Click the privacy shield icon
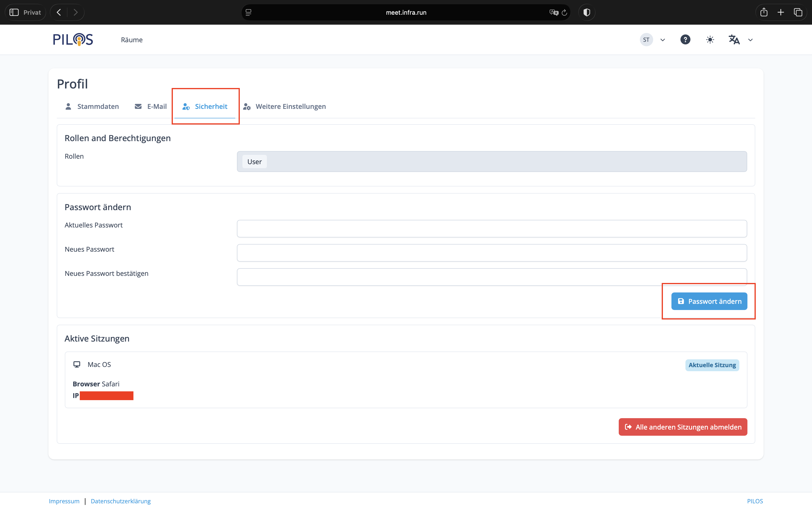The width and height of the screenshot is (812, 509). pyautogui.click(x=587, y=13)
